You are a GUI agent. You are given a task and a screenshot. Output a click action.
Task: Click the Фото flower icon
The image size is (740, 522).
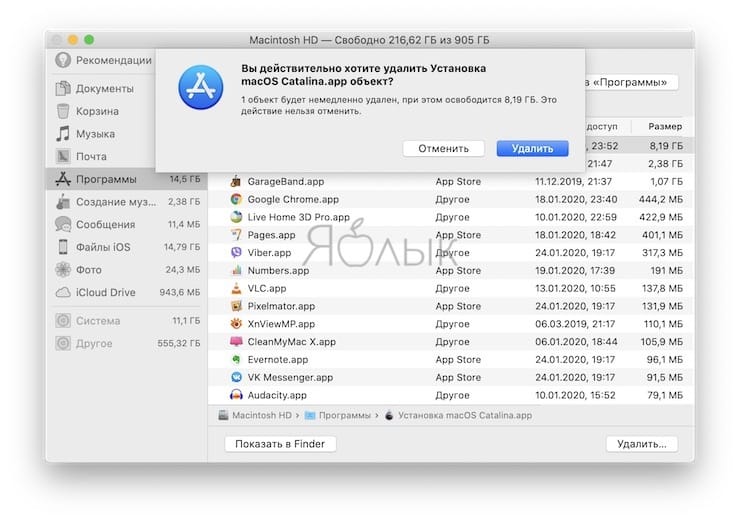point(63,269)
